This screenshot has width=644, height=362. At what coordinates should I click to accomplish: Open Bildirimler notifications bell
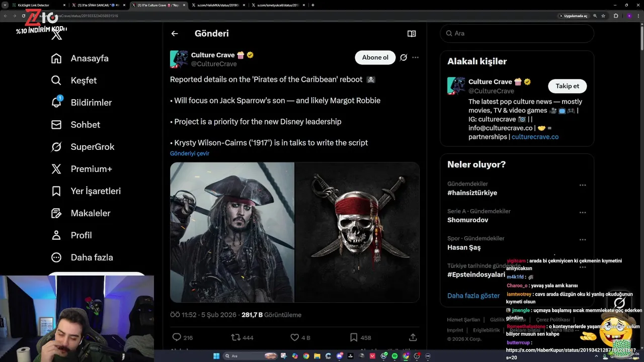click(82, 103)
